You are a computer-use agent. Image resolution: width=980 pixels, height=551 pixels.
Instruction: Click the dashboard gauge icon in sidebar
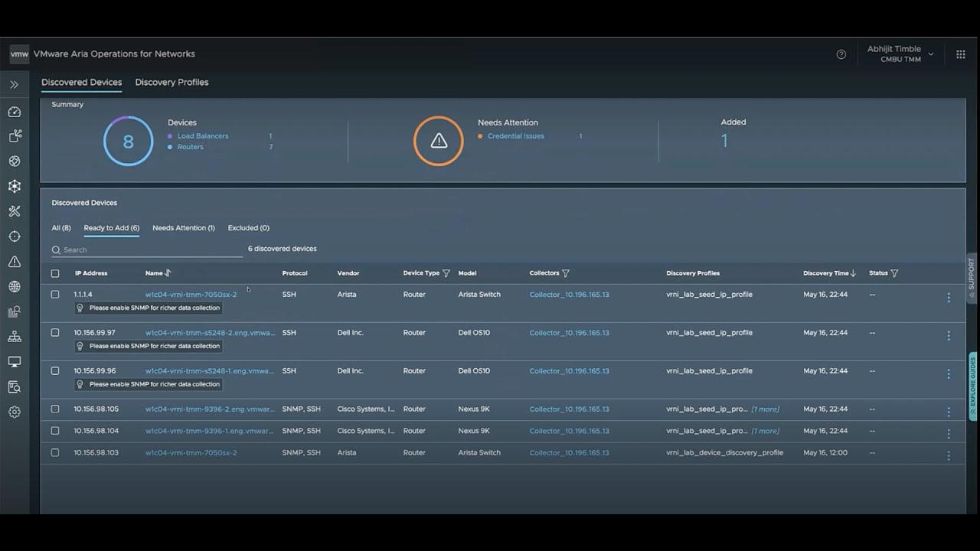(14, 112)
